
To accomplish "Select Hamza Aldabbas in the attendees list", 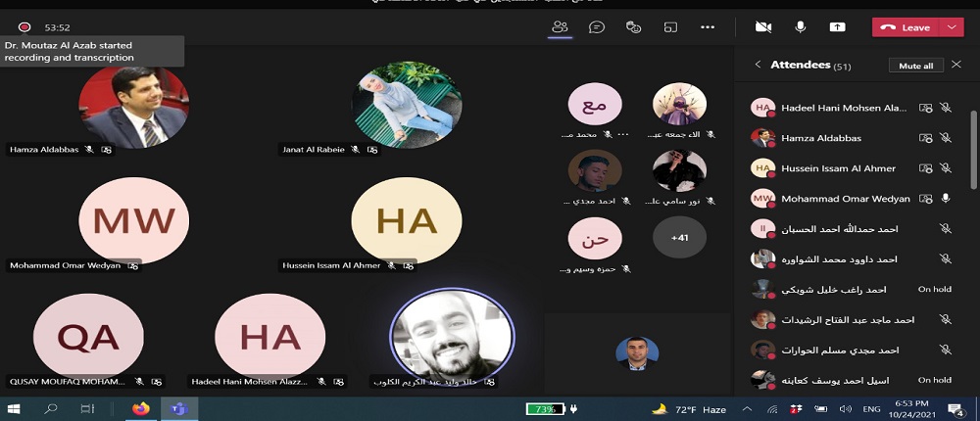I will coord(821,138).
